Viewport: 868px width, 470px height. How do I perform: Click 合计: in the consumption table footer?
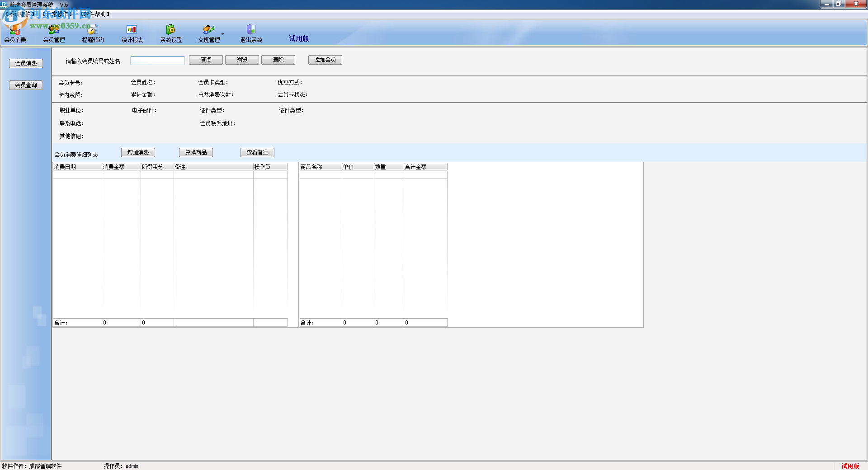pyautogui.click(x=61, y=323)
